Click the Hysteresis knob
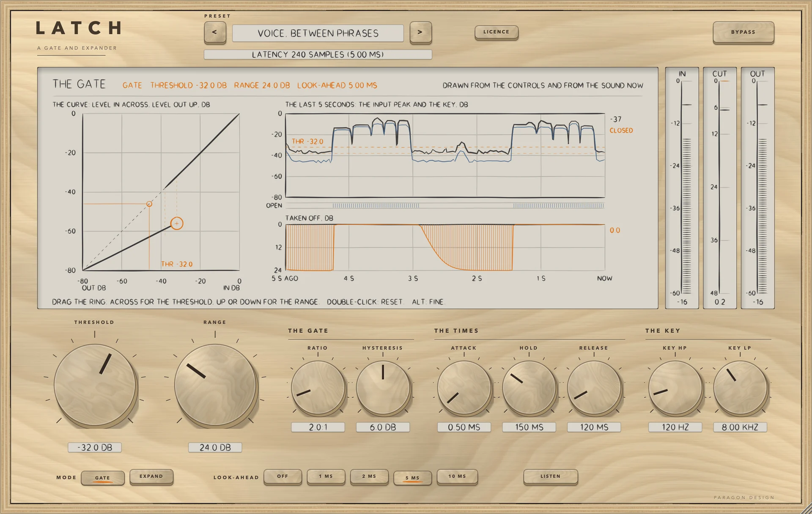The height and width of the screenshot is (514, 812). [x=383, y=388]
